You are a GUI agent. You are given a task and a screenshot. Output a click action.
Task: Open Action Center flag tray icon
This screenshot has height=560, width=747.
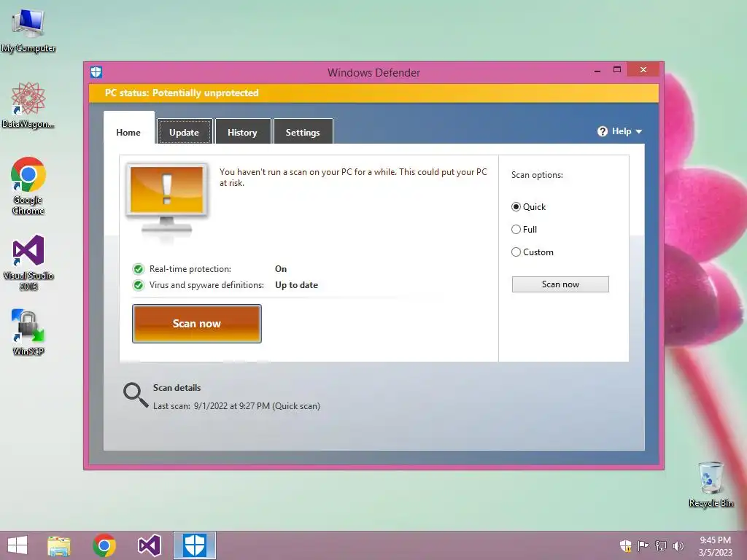[643, 545]
